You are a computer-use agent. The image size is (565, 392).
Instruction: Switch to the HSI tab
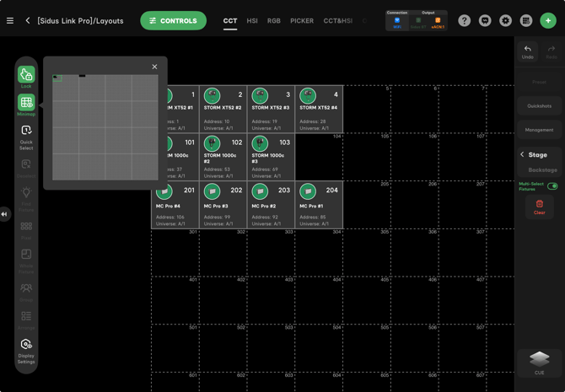[x=252, y=21]
